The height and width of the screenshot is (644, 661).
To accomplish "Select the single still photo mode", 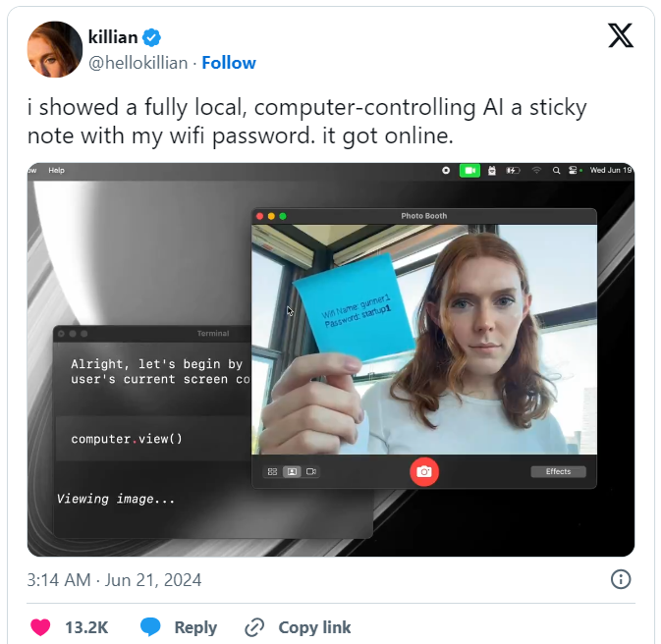I will (x=292, y=471).
